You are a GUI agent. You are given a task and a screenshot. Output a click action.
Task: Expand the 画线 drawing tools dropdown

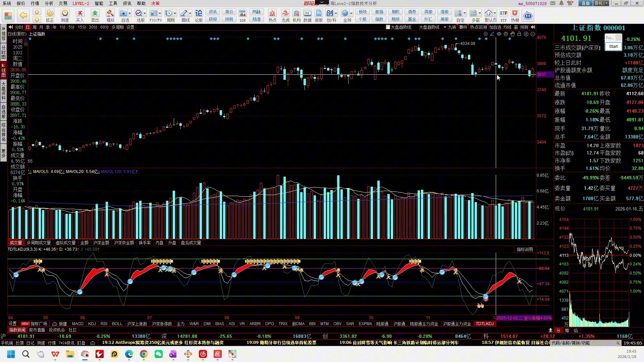pos(190,13)
